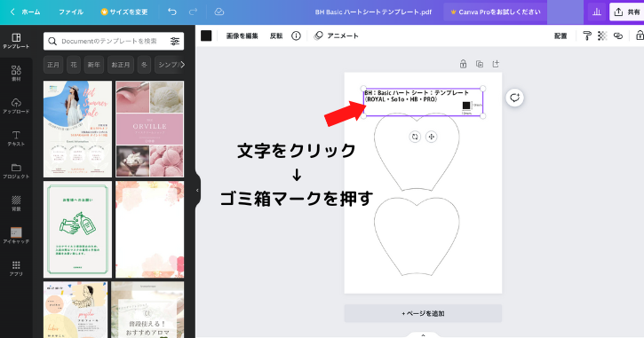Screen dimensions: 644x338
Task: Click the 共有 share button
Action: pyautogui.click(x=627, y=12)
